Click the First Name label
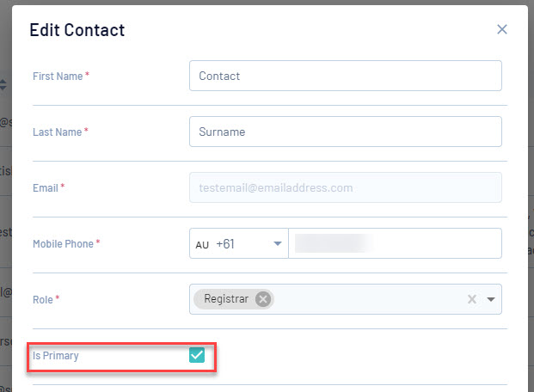Image resolution: width=534 pixels, height=392 pixels. pos(58,77)
